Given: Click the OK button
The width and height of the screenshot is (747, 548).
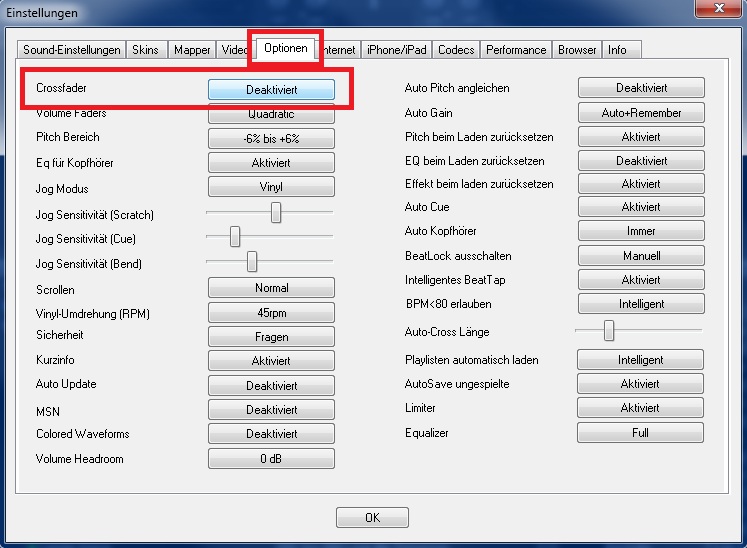Looking at the screenshot, I should pos(372,518).
